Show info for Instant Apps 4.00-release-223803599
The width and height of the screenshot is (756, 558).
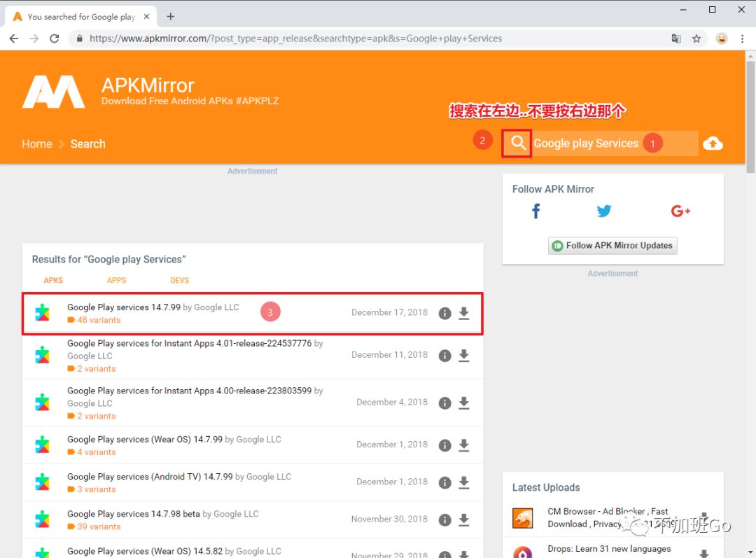coord(444,403)
